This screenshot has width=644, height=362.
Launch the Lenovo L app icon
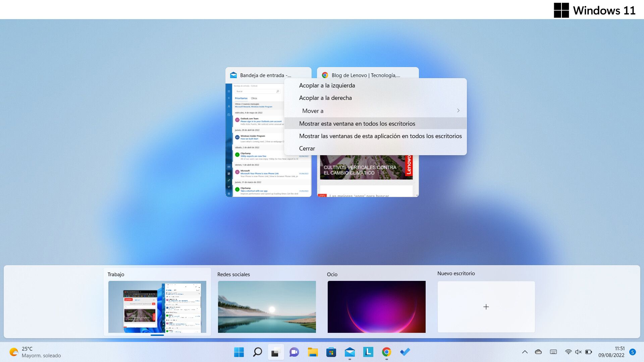click(x=368, y=352)
